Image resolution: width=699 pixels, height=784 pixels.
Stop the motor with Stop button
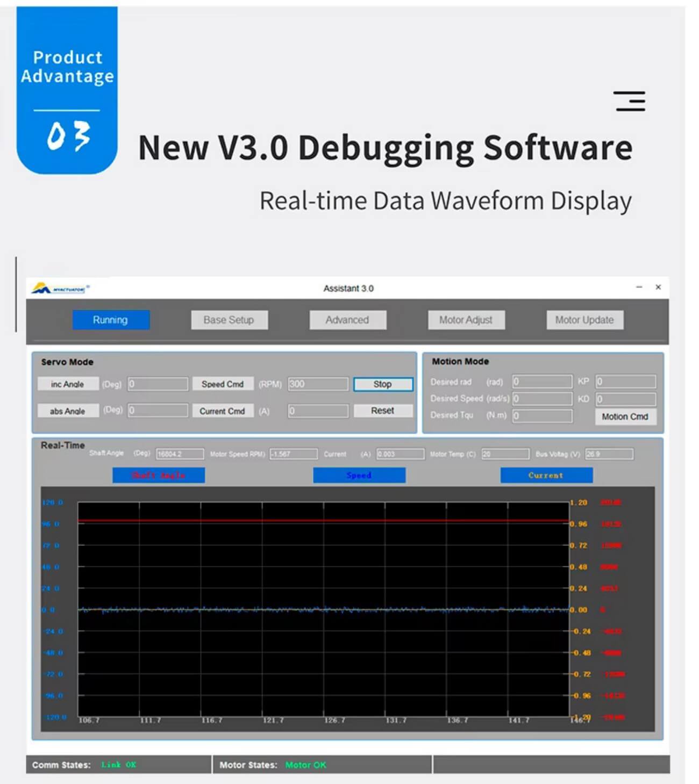click(383, 384)
